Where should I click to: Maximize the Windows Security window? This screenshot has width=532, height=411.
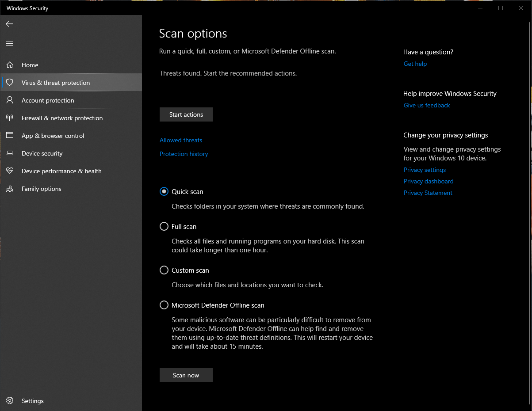point(501,8)
